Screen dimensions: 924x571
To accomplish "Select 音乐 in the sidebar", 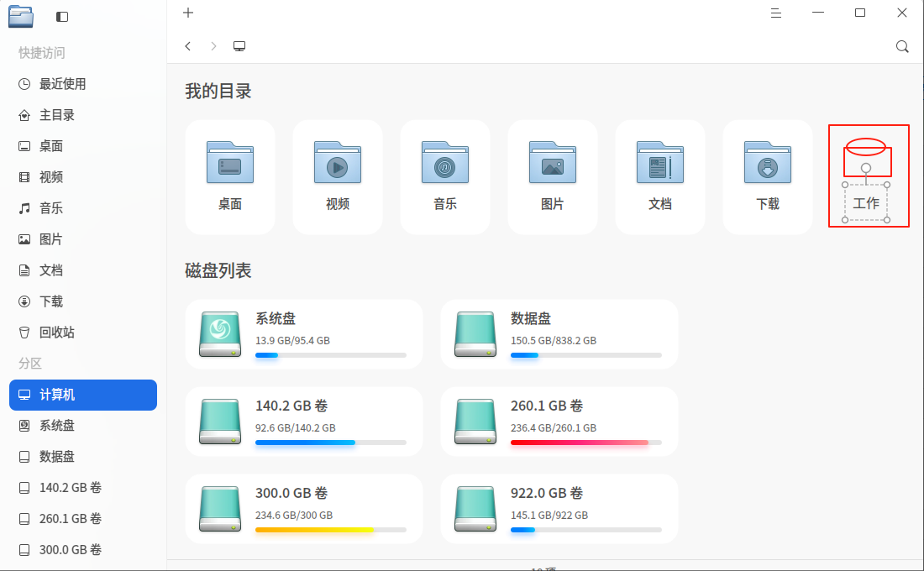I will (x=83, y=208).
